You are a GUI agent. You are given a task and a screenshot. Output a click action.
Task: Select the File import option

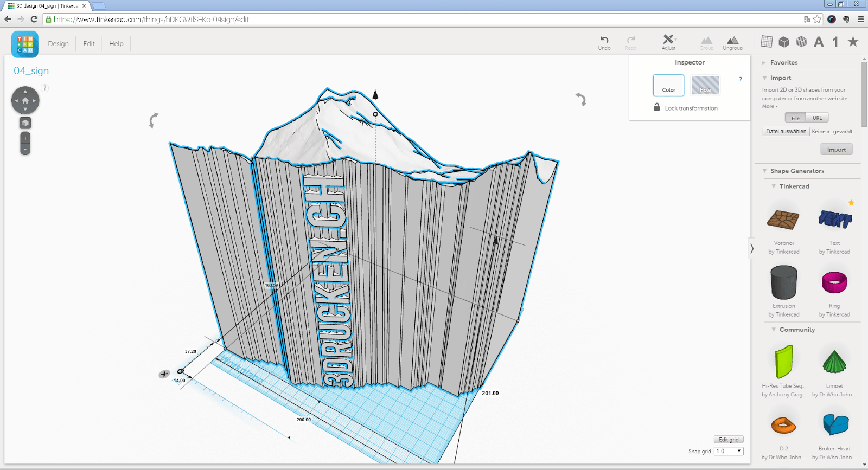[795, 118]
